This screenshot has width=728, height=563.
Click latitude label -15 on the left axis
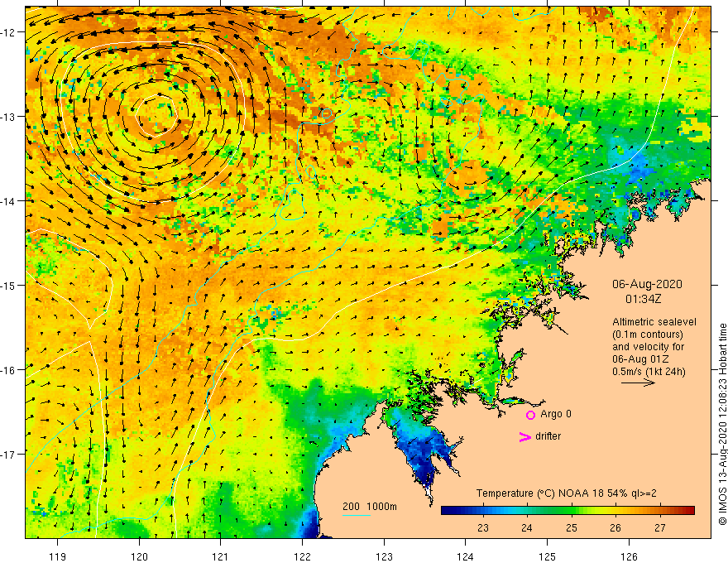tap(9, 285)
